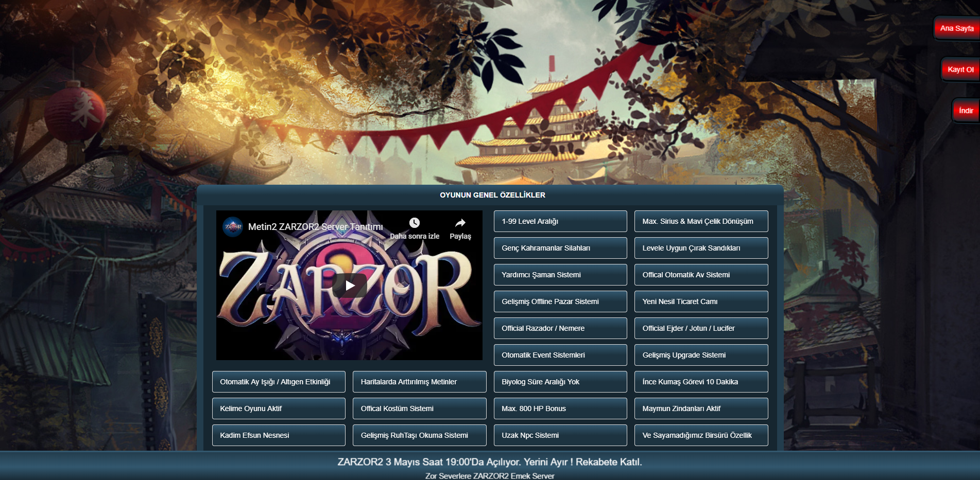Click Maymun Zindanları Aktif box
Viewport: 980px width, 480px height.
pos(700,408)
